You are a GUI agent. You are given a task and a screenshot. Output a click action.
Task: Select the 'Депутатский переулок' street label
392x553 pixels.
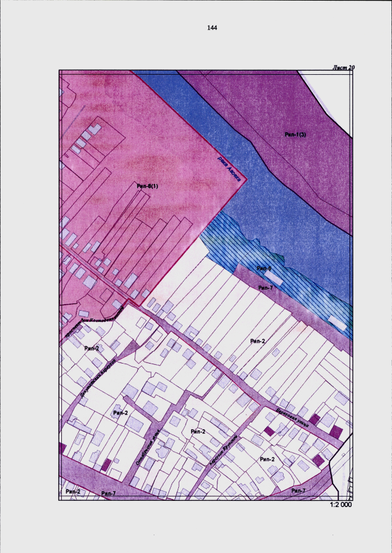click(98, 378)
